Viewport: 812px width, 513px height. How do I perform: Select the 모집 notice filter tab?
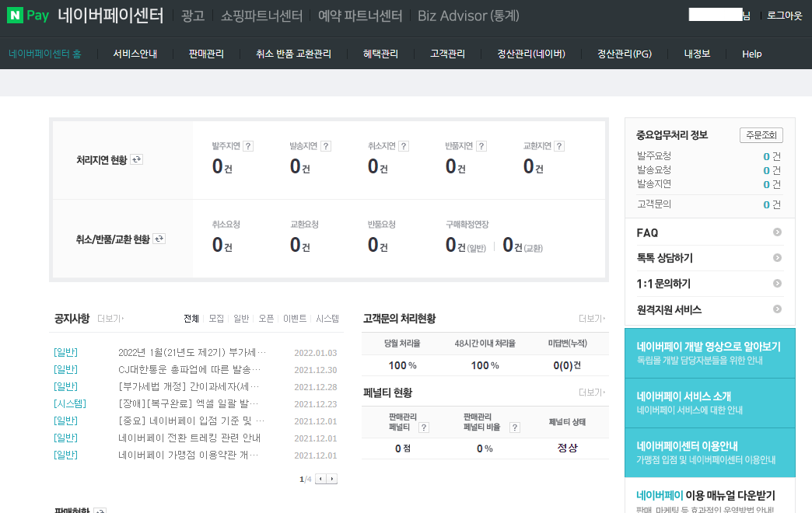coord(216,319)
